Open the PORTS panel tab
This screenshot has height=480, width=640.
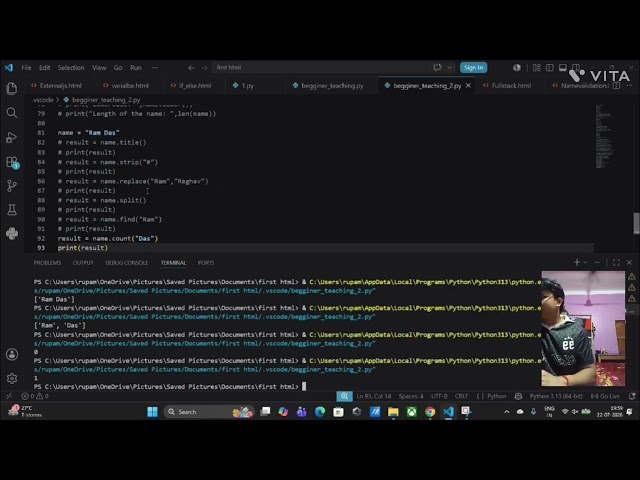click(206, 263)
